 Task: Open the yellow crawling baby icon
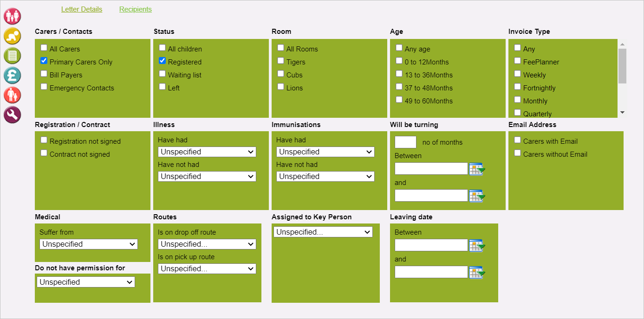[13, 36]
